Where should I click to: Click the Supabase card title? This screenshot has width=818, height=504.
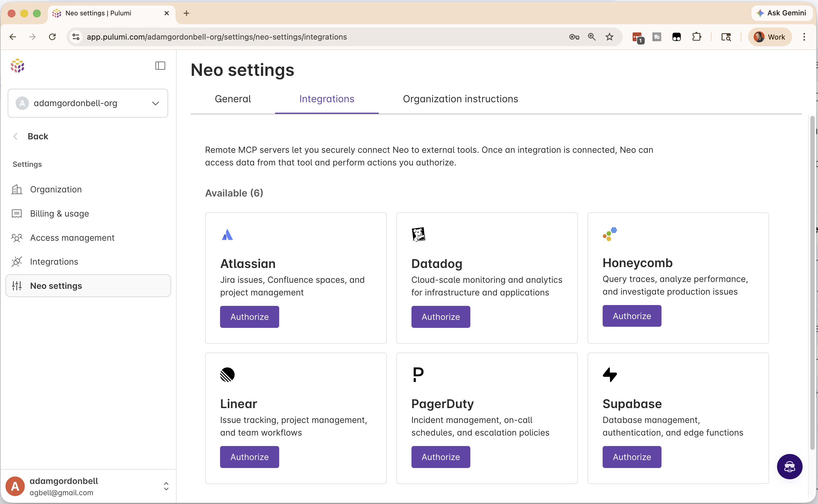(632, 404)
